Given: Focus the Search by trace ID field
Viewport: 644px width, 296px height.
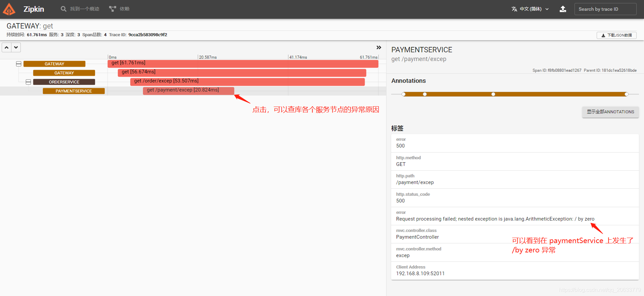Looking at the screenshot, I should (x=605, y=9).
